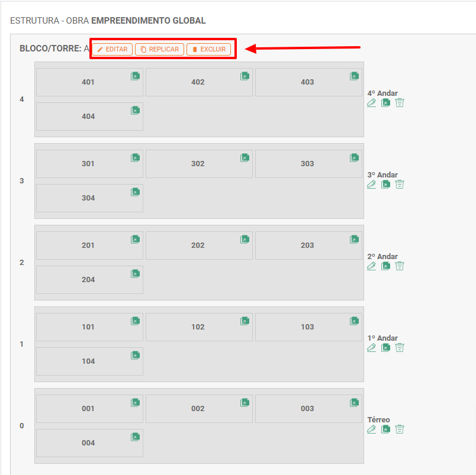The height and width of the screenshot is (475, 476).
Task: Click the replicate icon on unit 204
Action: 135,273
